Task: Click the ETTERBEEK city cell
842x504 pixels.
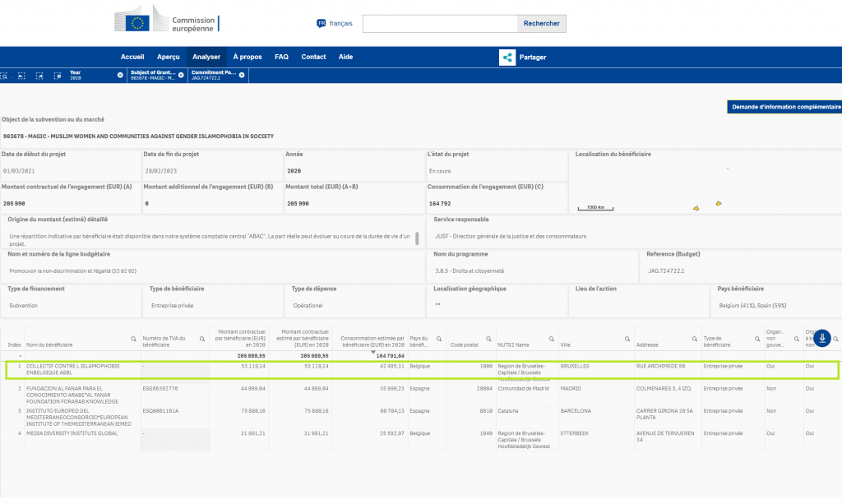Action: (x=575, y=433)
